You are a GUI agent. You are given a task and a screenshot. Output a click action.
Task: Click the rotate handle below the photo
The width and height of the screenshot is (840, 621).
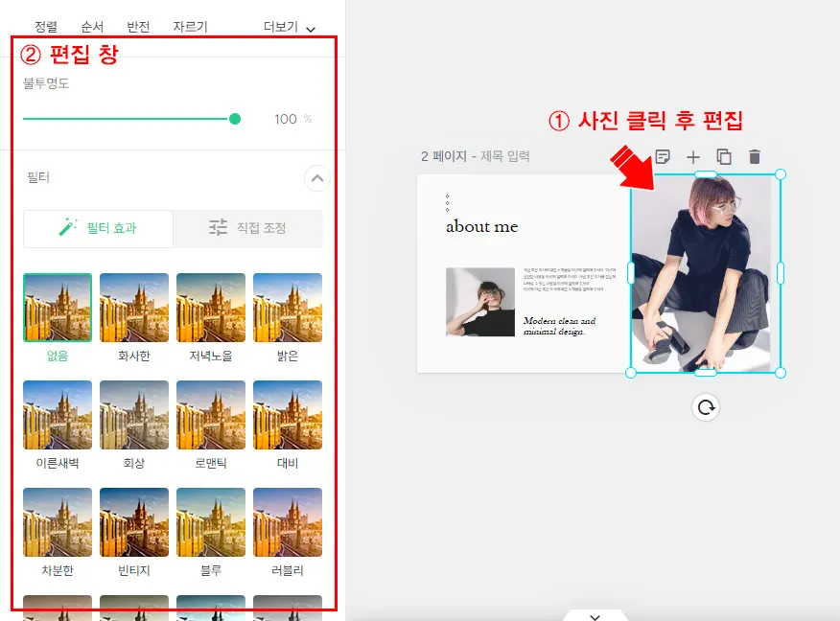(706, 407)
